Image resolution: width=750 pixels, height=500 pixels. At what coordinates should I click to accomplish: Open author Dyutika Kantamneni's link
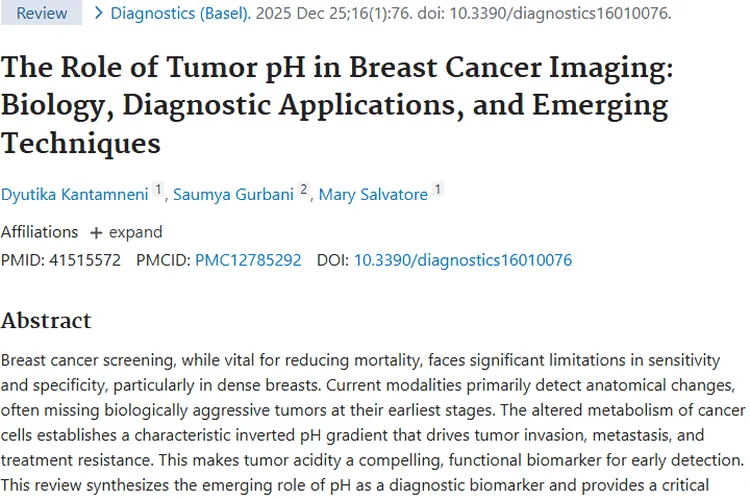pyautogui.click(x=74, y=194)
